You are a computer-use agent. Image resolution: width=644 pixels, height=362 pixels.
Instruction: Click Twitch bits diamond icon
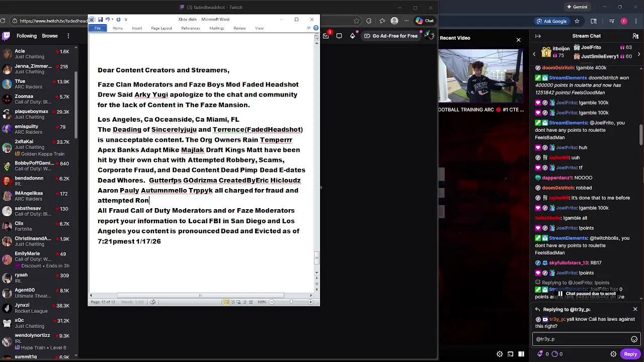point(353,36)
